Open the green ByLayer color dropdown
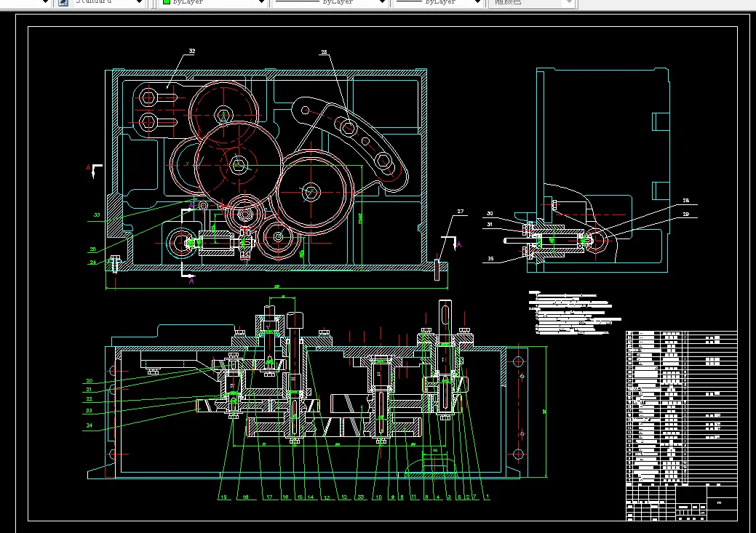The width and height of the screenshot is (756, 533). pyautogui.click(x=214, y=2)
